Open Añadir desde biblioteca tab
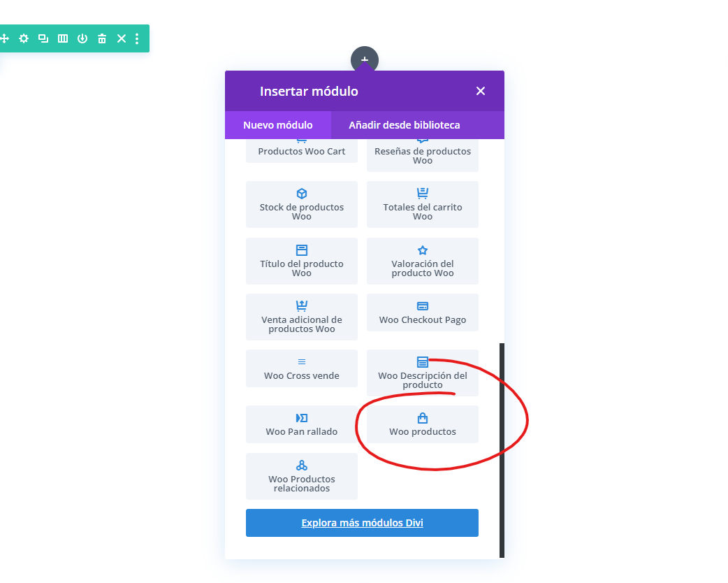Viewport: 728px width, 583px height. (x=405, y=125)
